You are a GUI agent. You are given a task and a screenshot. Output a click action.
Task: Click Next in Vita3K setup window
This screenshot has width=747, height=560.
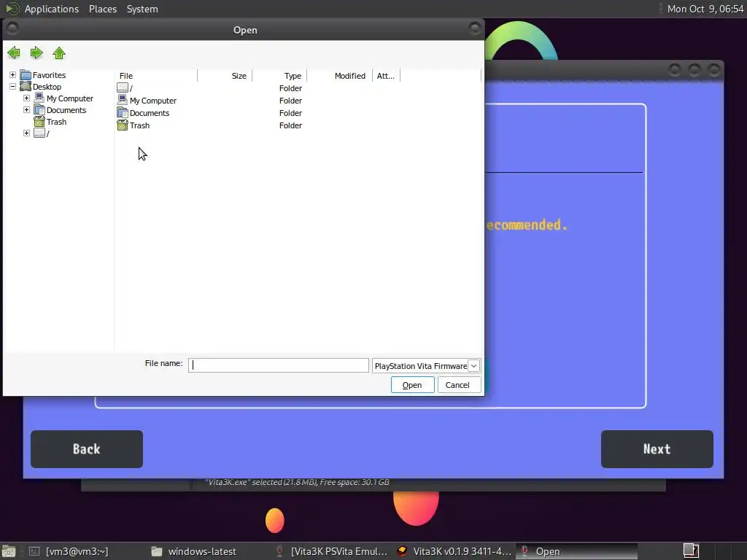[x=657, y=449]
